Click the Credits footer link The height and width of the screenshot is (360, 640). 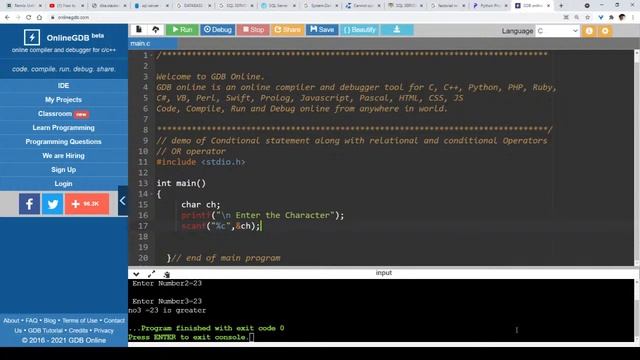[78, 331]
